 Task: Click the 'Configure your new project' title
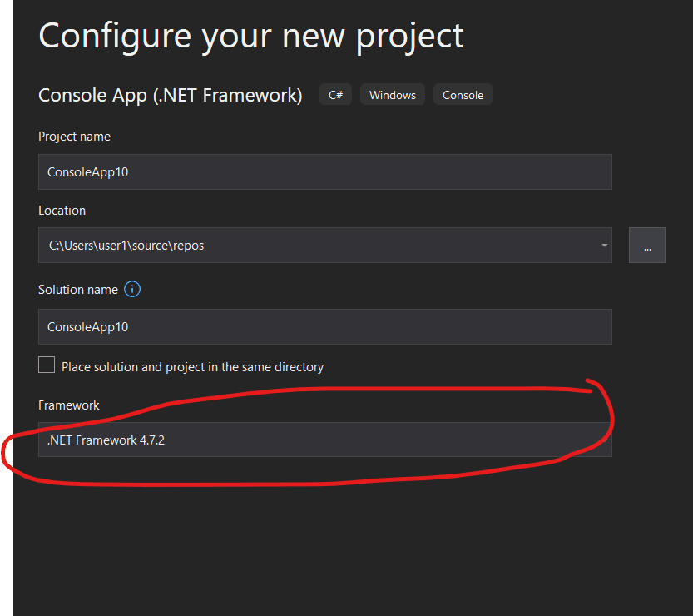tap(250, 37)
